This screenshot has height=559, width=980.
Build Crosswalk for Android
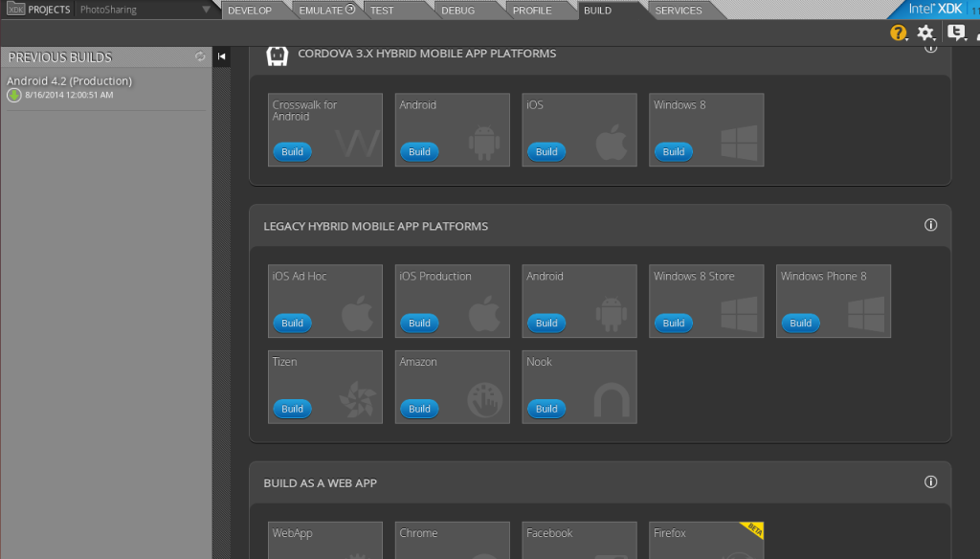coord(292,152)
